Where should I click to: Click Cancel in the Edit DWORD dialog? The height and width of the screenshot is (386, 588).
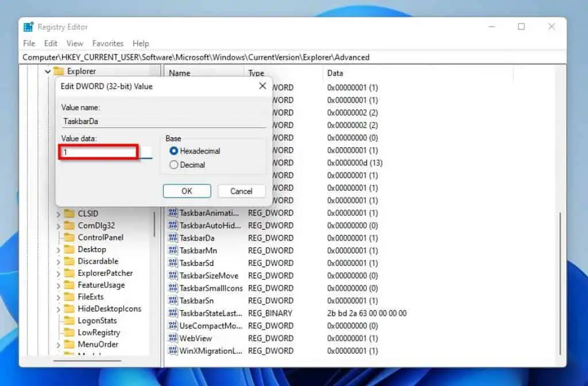tap(241, 191)
